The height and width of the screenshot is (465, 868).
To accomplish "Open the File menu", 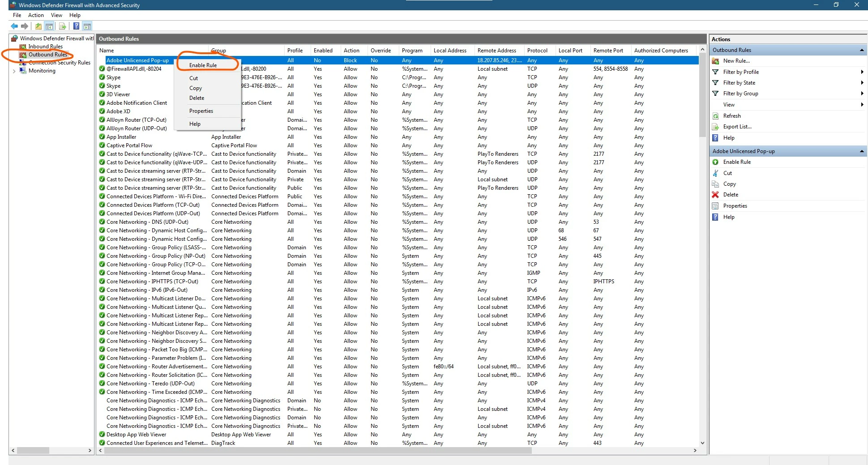I will coord(17,15).
